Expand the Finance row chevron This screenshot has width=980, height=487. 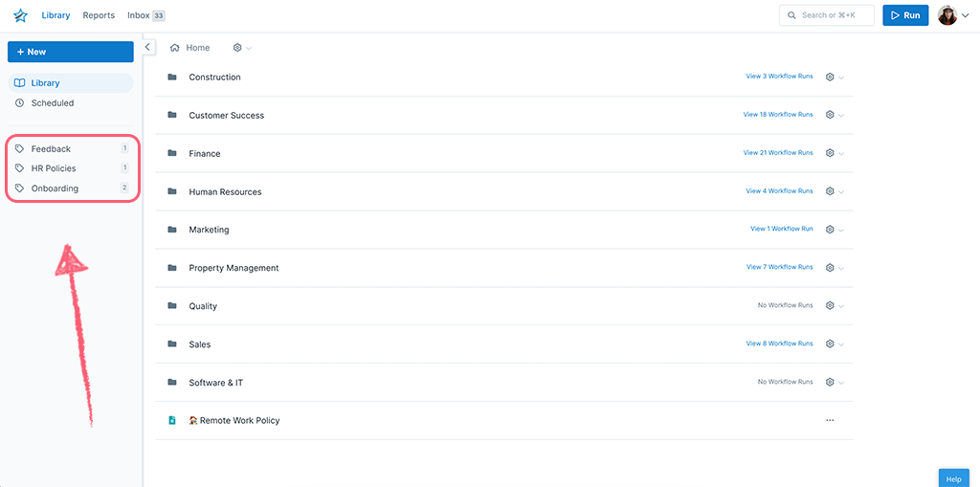tap(841, 154)
